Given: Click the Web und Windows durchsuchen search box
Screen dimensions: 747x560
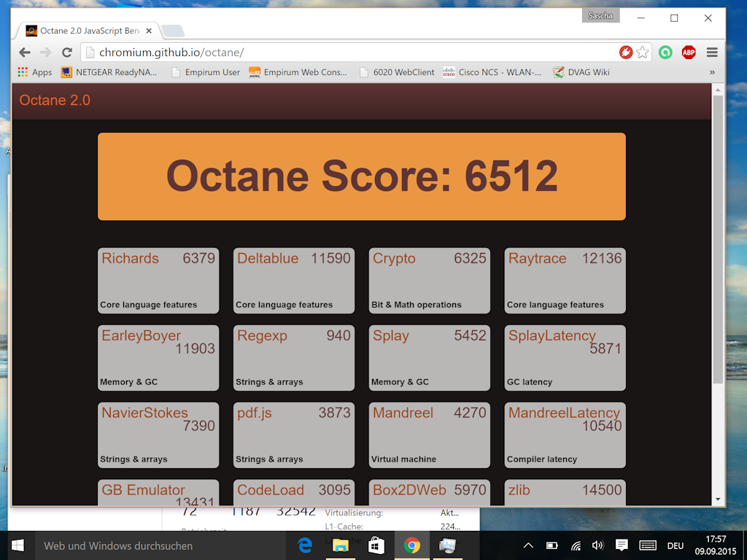Looking at the screenshot, I should point(161,545).
